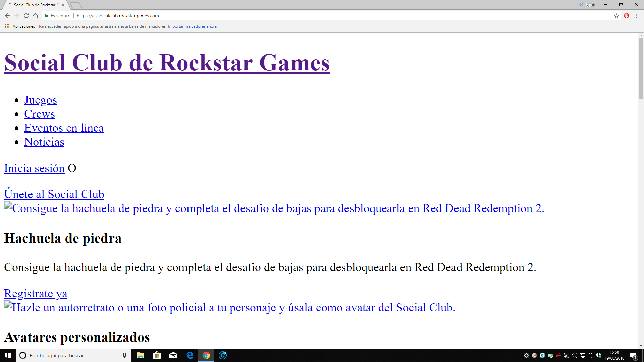This screenshot has height=362, width=644.
Task: Open the blue swirl browser taskbar icon
Action: pos(223,355)
